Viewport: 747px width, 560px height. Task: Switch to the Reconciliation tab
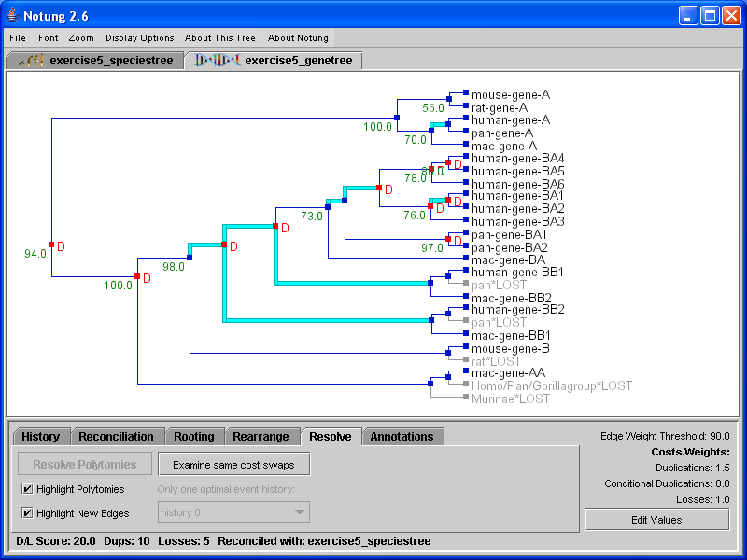(x=116, y=437)
